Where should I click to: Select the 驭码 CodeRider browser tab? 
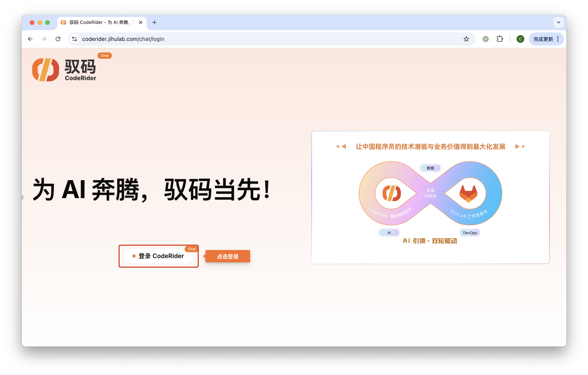click(x=102, y=22)
